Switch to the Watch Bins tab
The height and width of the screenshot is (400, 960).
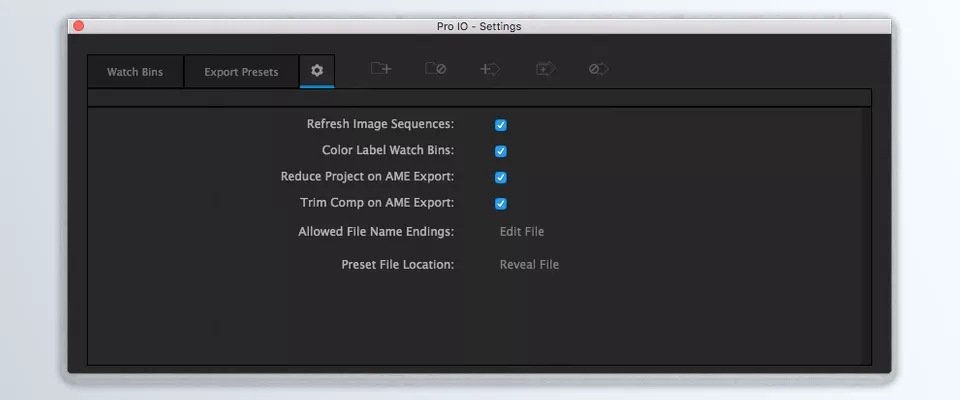(x=135, y=72)
